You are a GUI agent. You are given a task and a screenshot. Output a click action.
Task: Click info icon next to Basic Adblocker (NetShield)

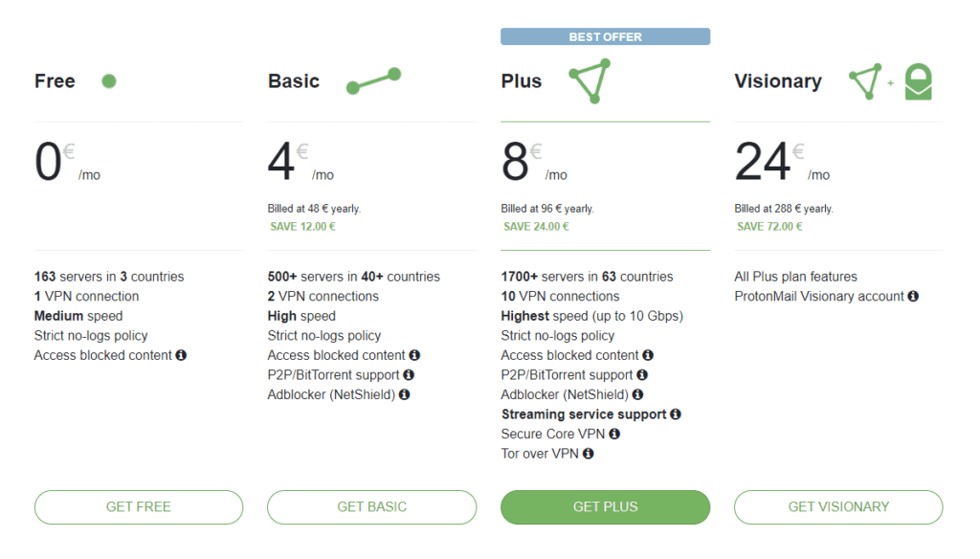coord(404,394)
